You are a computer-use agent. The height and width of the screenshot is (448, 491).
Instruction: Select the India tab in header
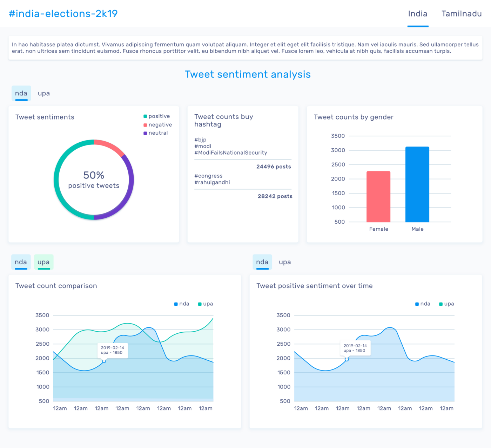point(417,14)
